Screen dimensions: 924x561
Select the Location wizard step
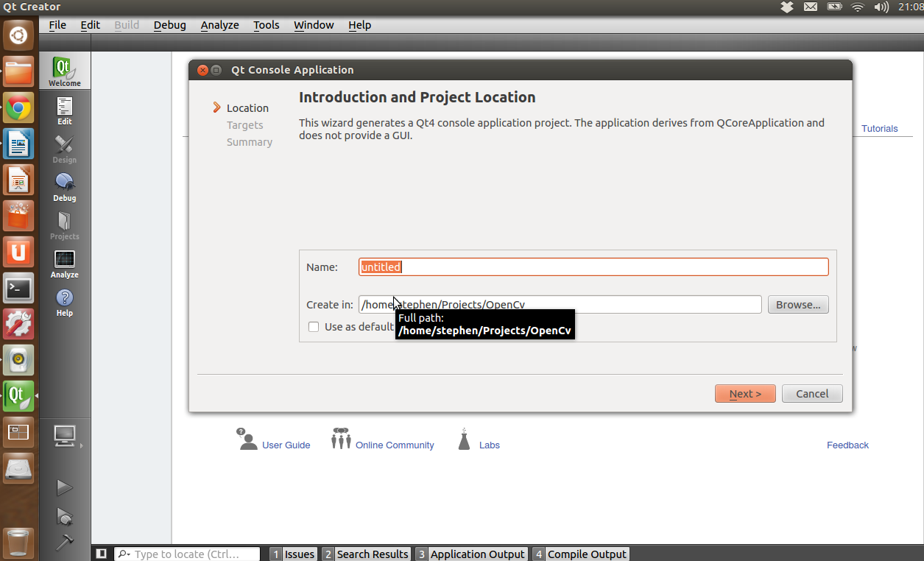[247, 108]
